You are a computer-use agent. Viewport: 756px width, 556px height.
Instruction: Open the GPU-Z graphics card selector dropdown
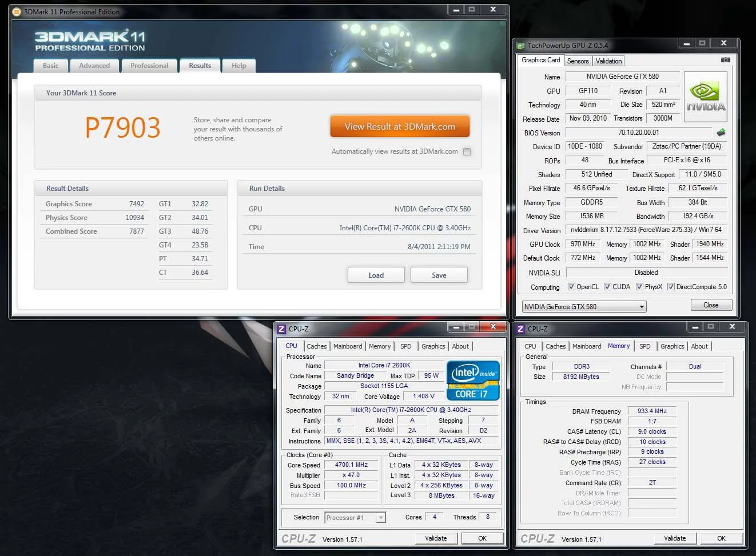pos(584,307)
